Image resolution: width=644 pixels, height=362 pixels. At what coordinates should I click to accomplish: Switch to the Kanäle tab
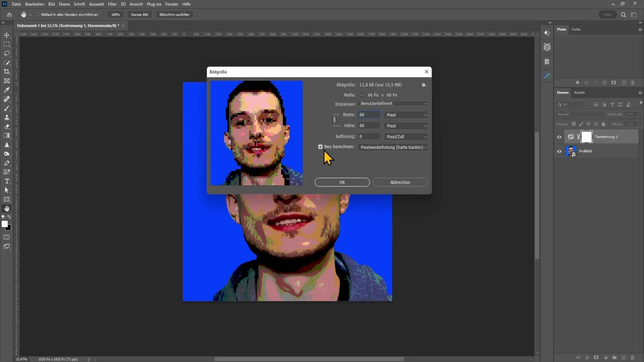coord(579,93)
